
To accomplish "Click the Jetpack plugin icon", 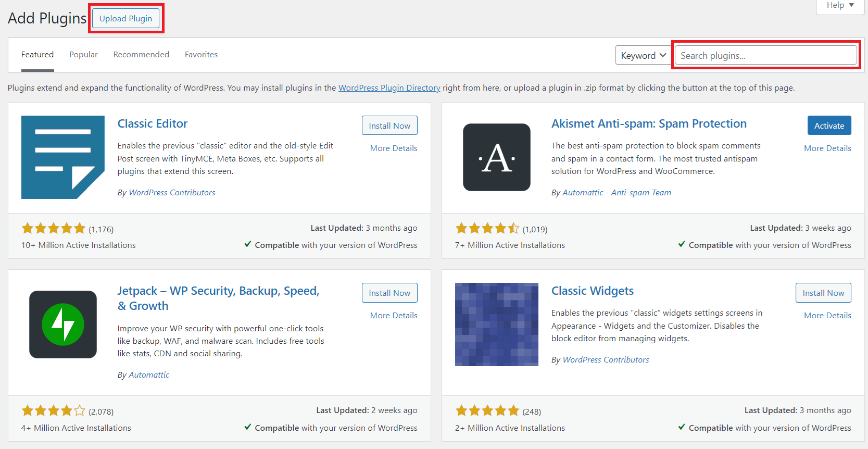I will pos(62,325).
